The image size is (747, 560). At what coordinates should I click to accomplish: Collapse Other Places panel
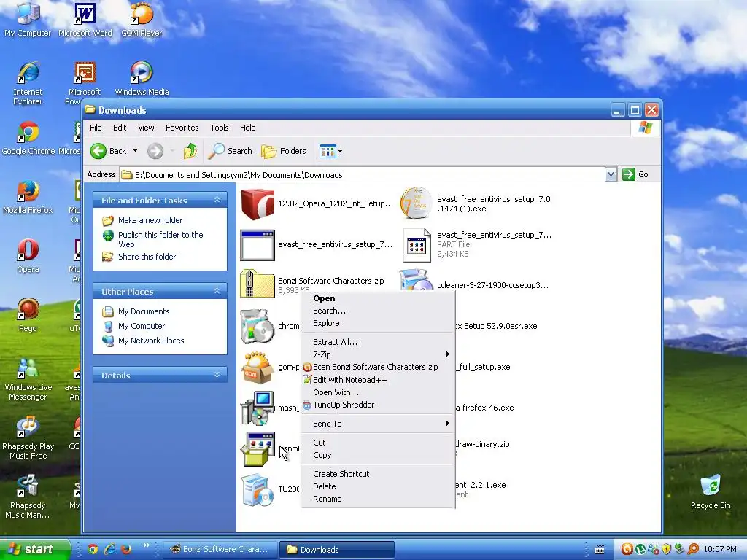click(x=217, y=291)
